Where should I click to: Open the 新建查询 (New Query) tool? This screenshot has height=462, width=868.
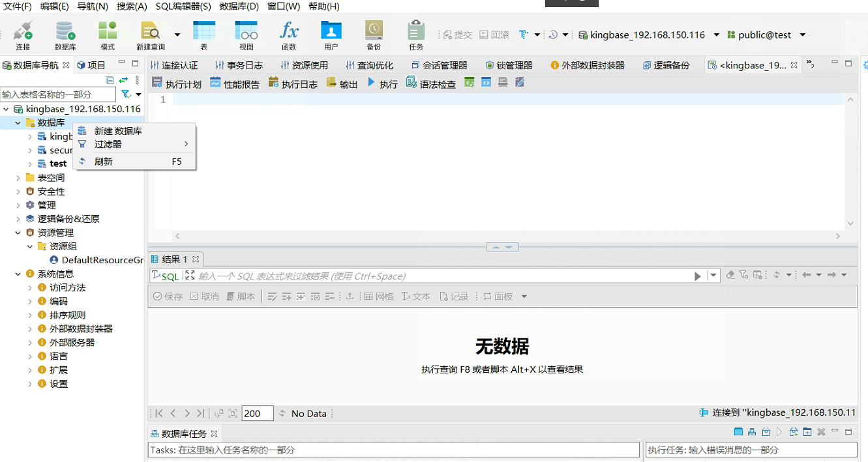(151, 35)
